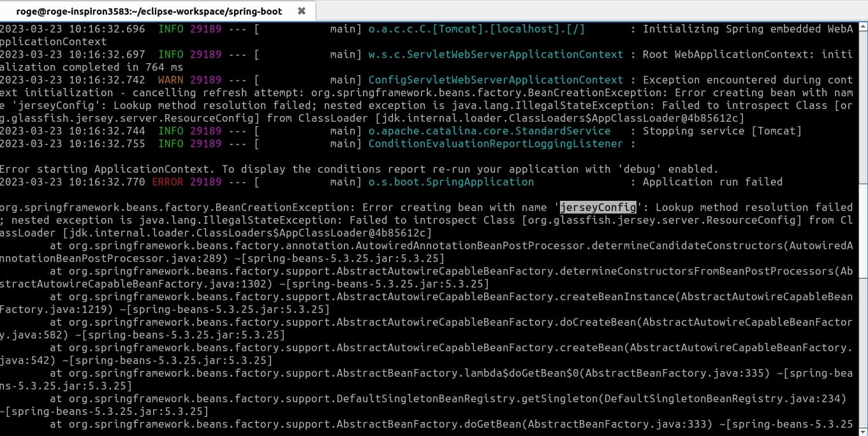Click 'Initializing Spring embedded WebA' text

pos(747,29)
